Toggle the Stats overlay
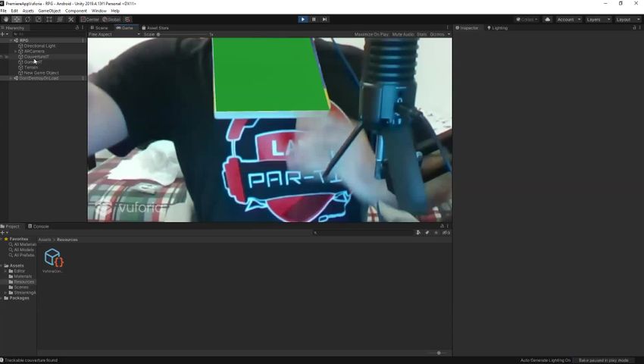Image resolution: width=644 pixels, height=364 pixels. 422,34
